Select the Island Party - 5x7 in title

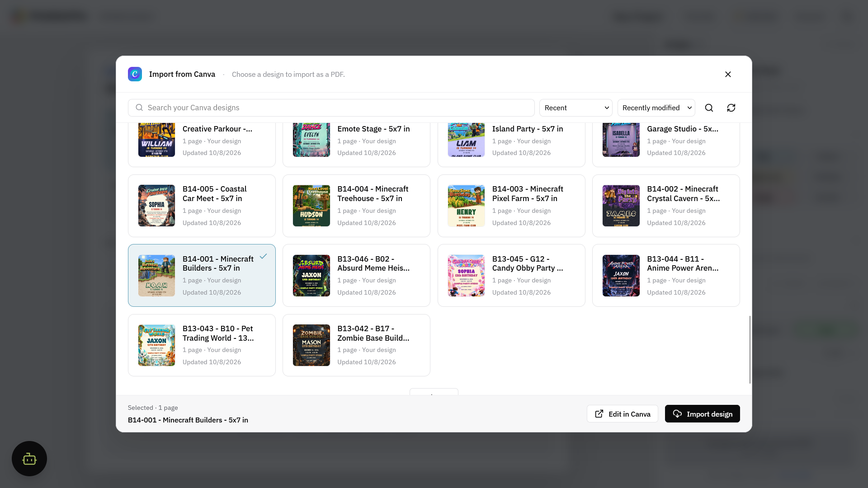tap(528, 129)
